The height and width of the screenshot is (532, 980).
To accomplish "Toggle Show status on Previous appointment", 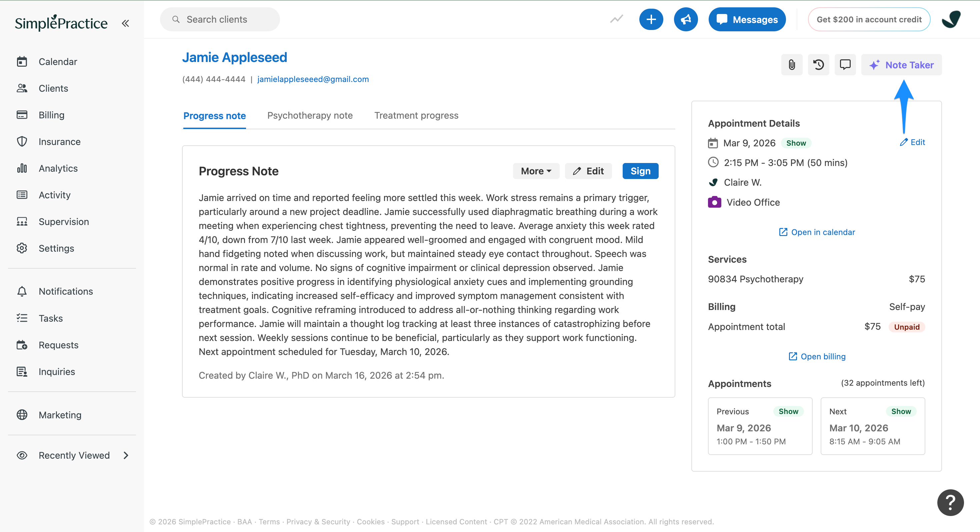I will (788, 411).
